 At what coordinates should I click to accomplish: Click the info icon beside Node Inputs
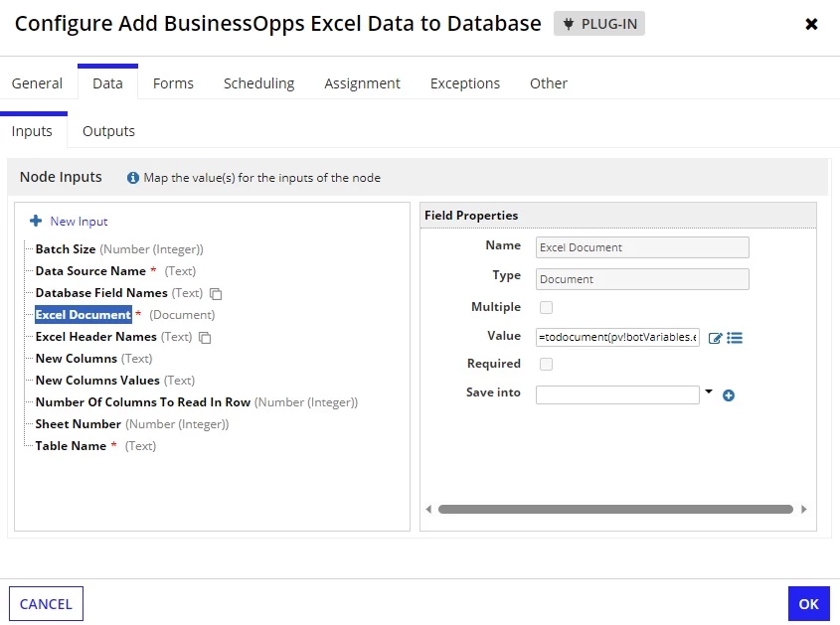click(133, 178)
